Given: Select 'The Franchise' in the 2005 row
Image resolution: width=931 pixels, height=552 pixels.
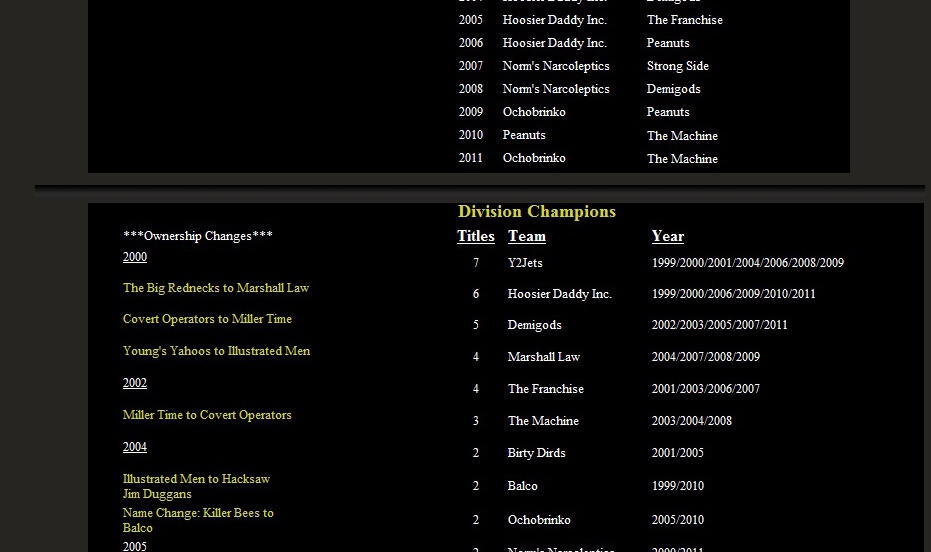Looking at the screenshot, I should 685,20.
